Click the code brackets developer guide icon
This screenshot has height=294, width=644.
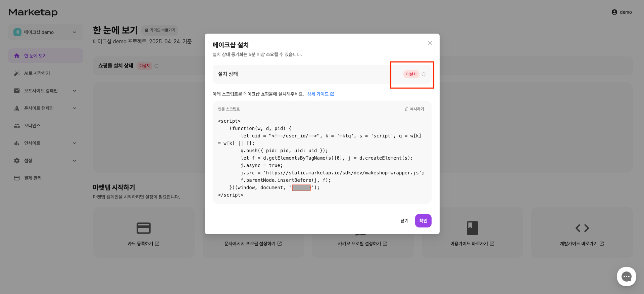[582, 228]
